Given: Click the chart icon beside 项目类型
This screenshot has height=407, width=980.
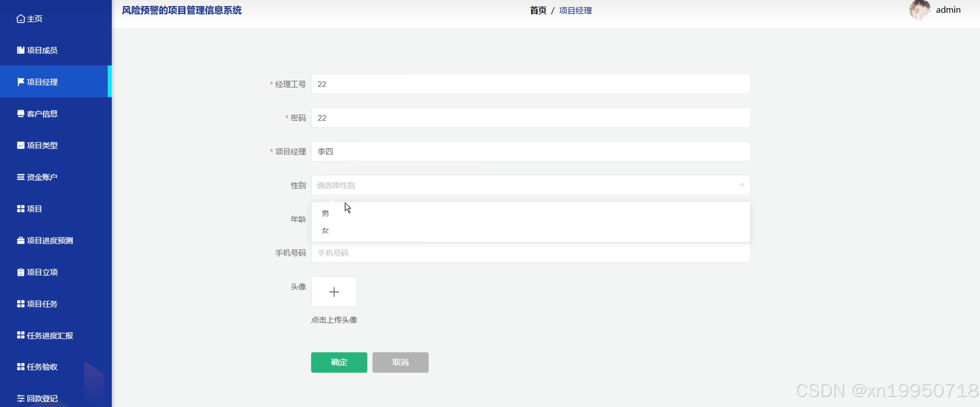Looking at the screenshot, I should (x=20, y=145).
